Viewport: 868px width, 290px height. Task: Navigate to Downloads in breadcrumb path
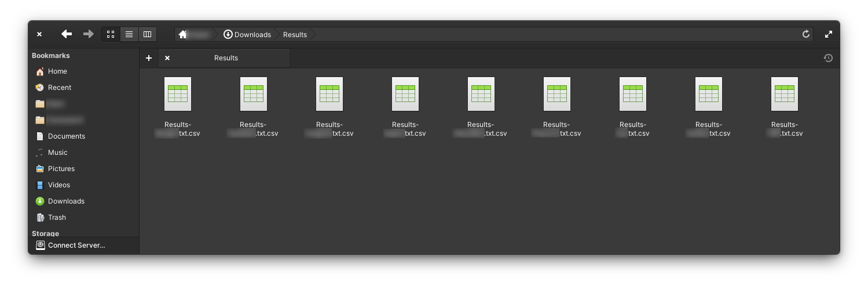pos(247,35)
